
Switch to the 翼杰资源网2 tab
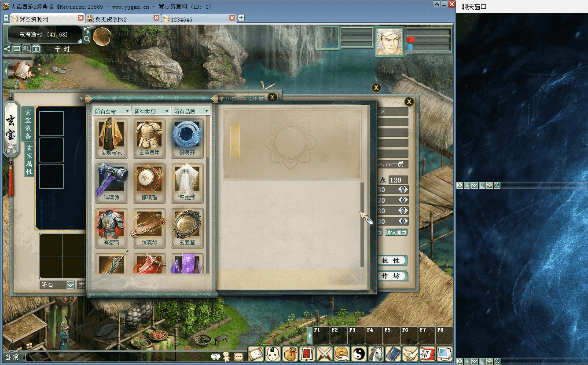coord(123,18)
